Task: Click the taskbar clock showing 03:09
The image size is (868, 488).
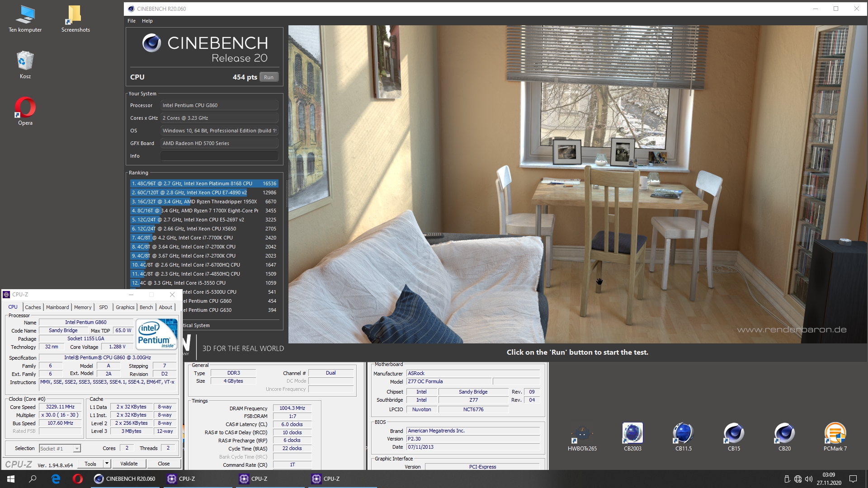Action: [829, 479]
